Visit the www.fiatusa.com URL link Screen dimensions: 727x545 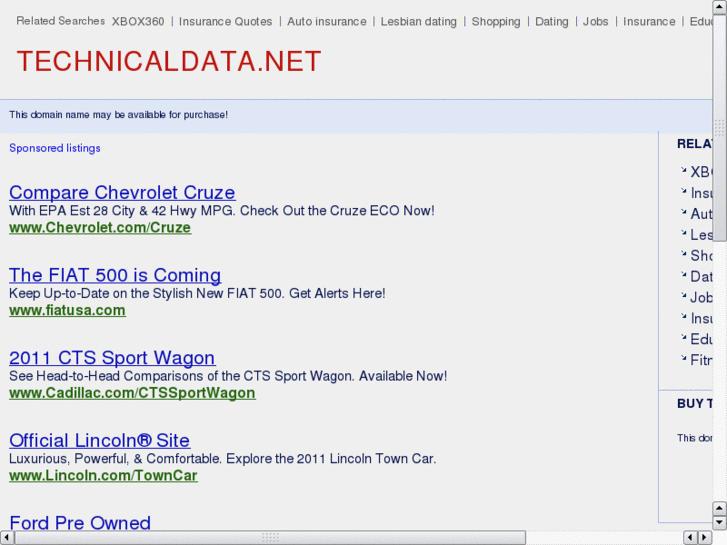(67, 310)
